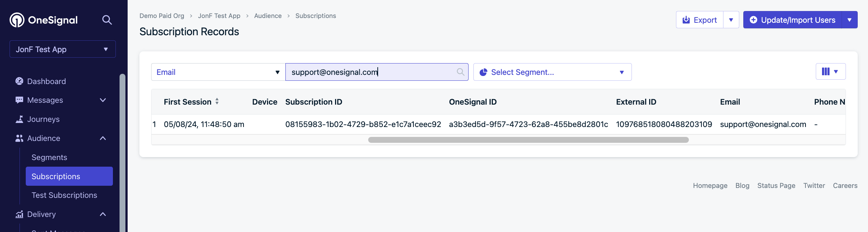Open the Careers footer link
This screenshot has width=868, height=232.
click(x=845, y=186)
